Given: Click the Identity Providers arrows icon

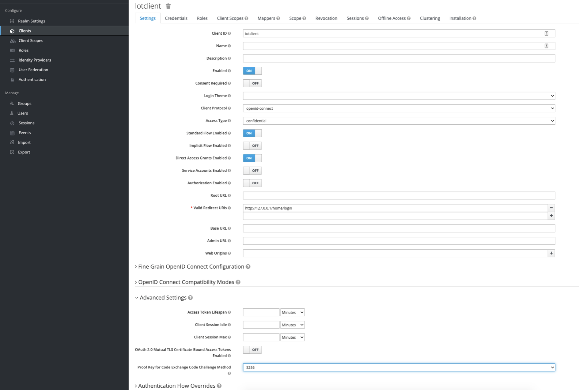Looking at the screenshot, I should (x=12, y=60).
